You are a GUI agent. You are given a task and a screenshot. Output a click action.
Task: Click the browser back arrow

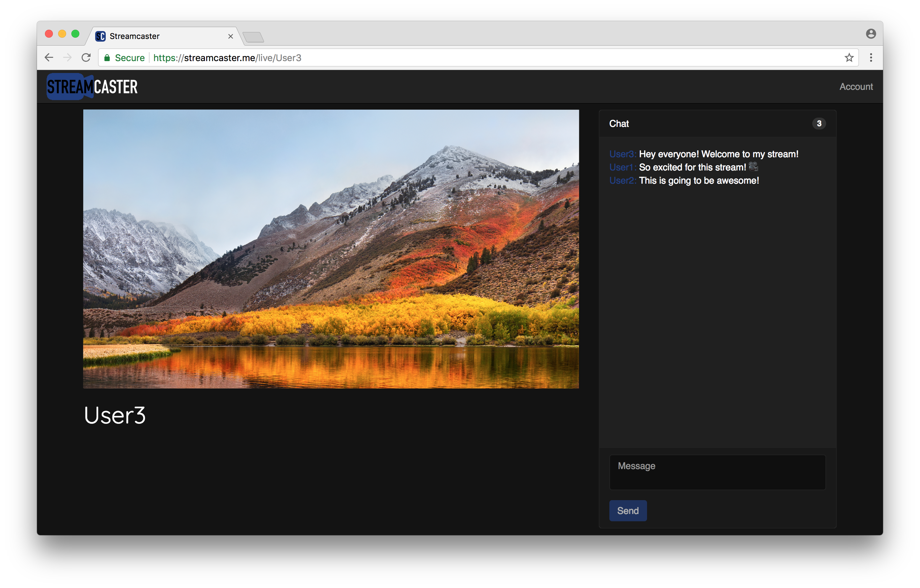(49, 58)
